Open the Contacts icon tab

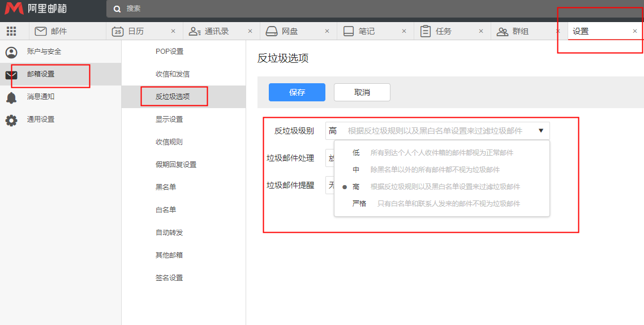[195, 31]
